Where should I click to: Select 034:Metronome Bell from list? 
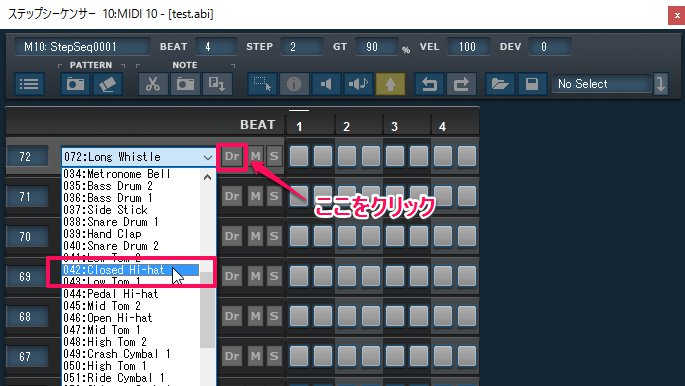coord(131,174)
